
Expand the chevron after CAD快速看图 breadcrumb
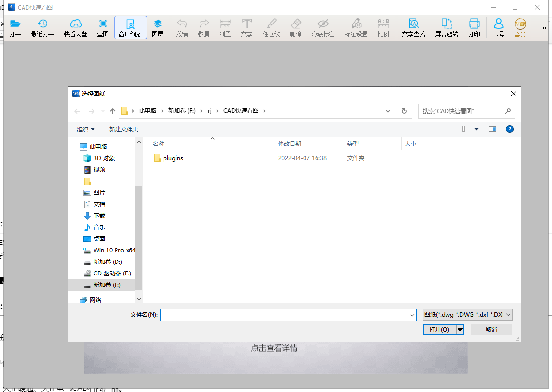click(x=264, y=111)
